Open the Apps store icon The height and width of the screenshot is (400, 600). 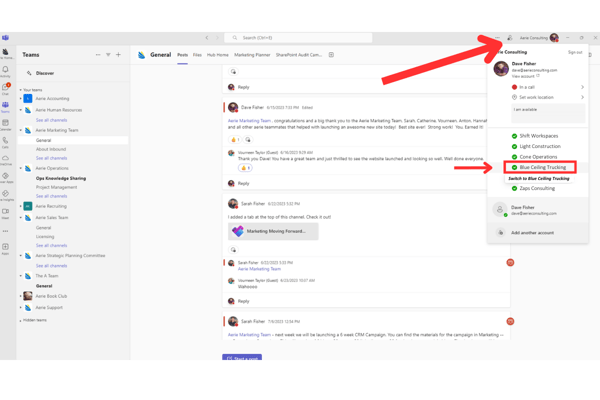[x=5, y=248]
